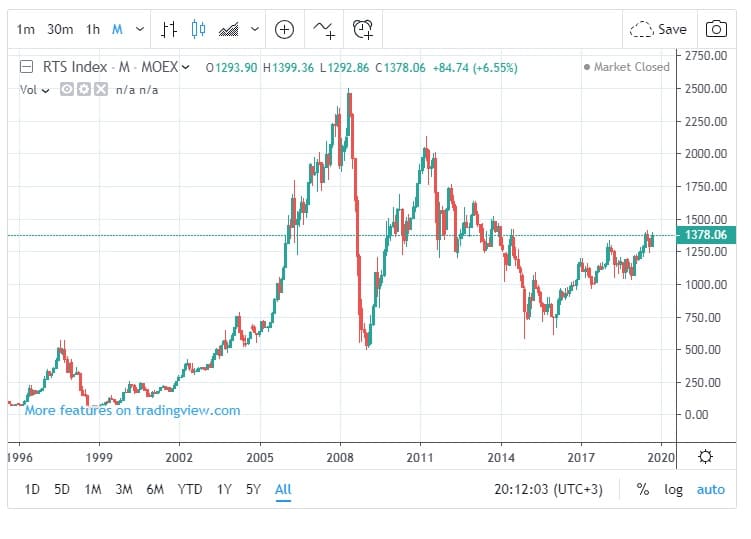Toggle the auto scale mode

(x=710, y=490)
